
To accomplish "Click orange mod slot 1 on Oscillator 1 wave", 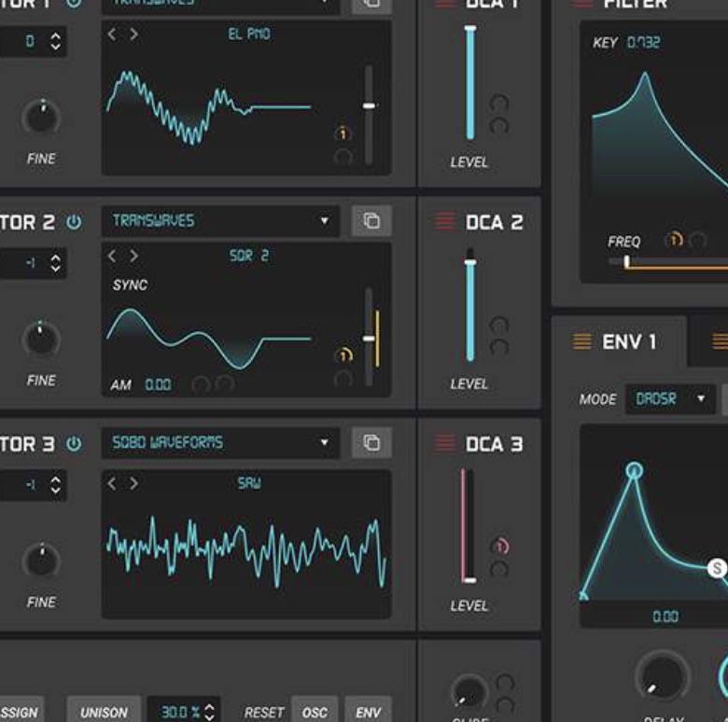I will [343, 134].
